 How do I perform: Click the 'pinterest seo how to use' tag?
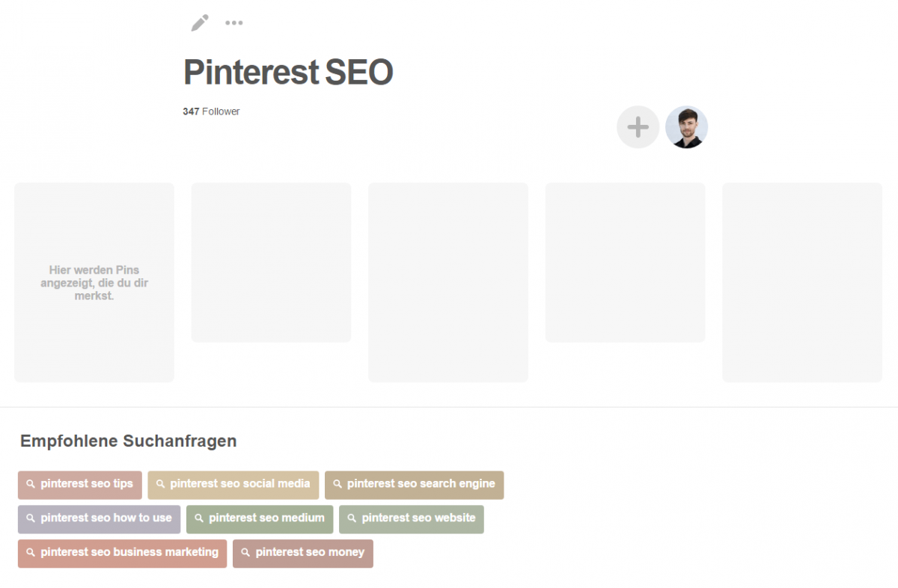pyautogui.click(x=100, y=518)
